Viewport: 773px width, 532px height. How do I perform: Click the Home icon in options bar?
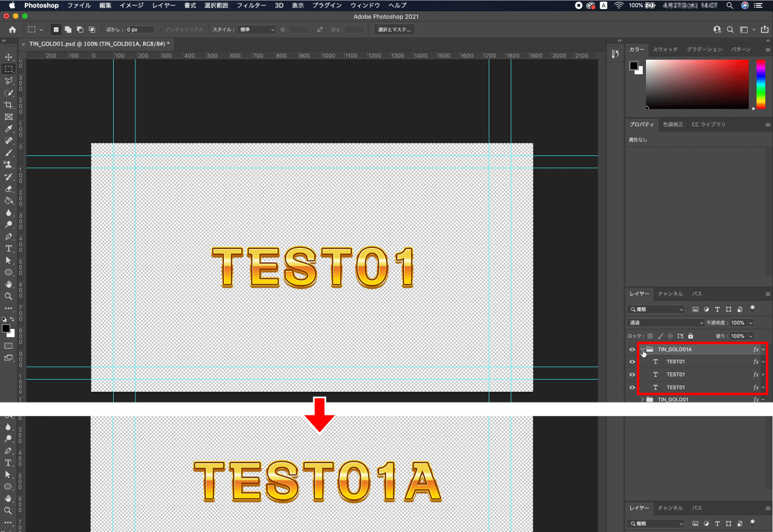point(12,29)
